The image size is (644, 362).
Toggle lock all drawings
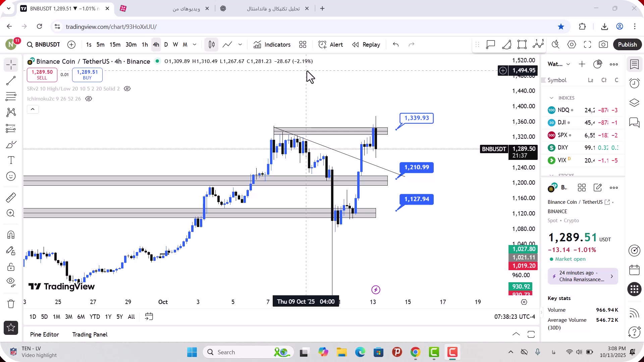pyautogui.click(x=11, y=267)
